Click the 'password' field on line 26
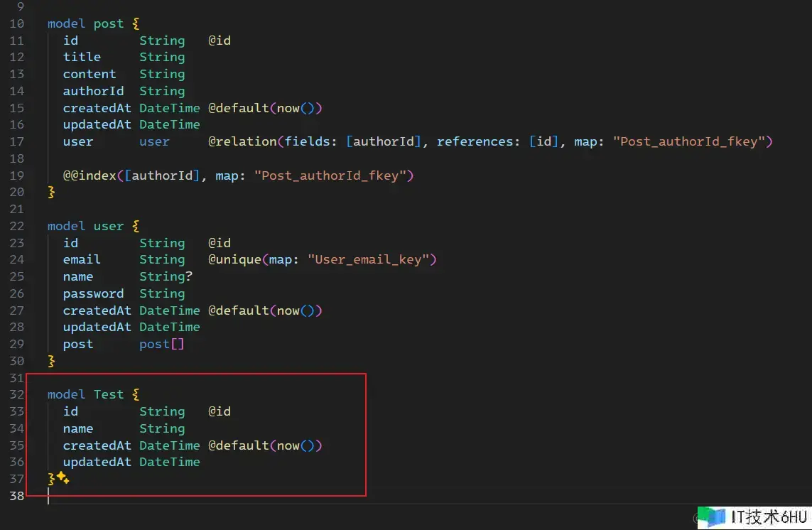 (93, 293)
